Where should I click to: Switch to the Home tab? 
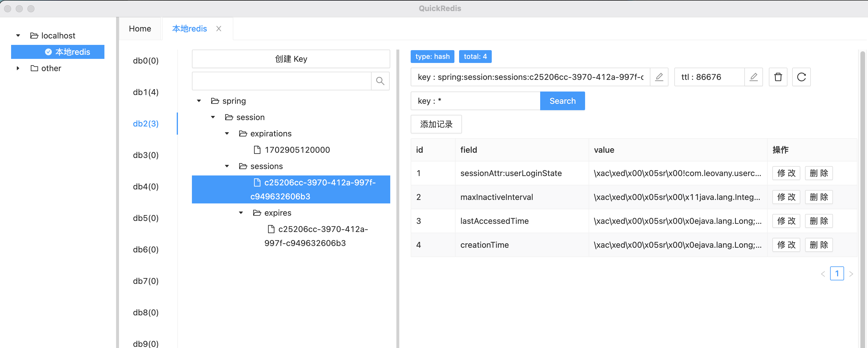140,29
